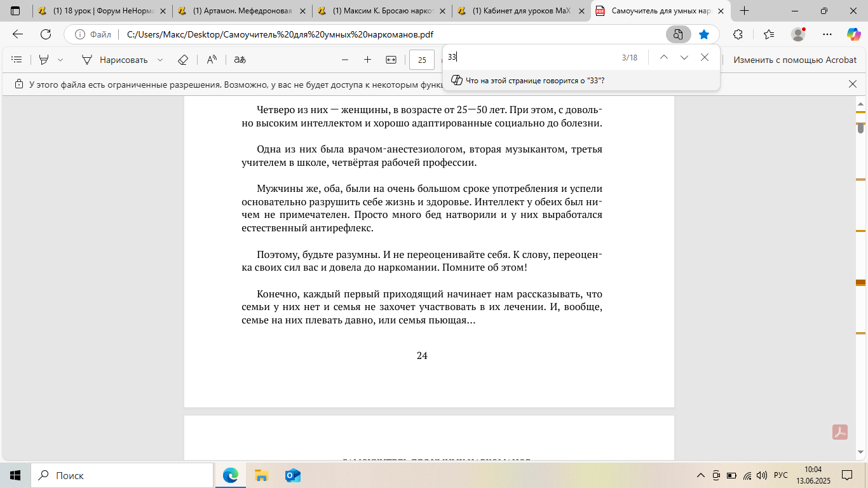This screenshot has height=488, width=868.
Task: Expand the Highlight tool options dropdown
Action: (60, 60)
